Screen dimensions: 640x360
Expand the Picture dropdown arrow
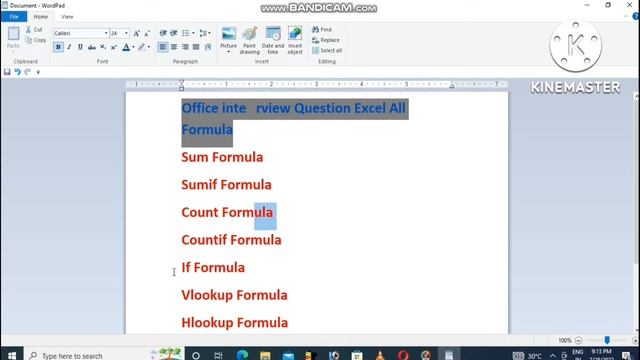click(229, 52)
